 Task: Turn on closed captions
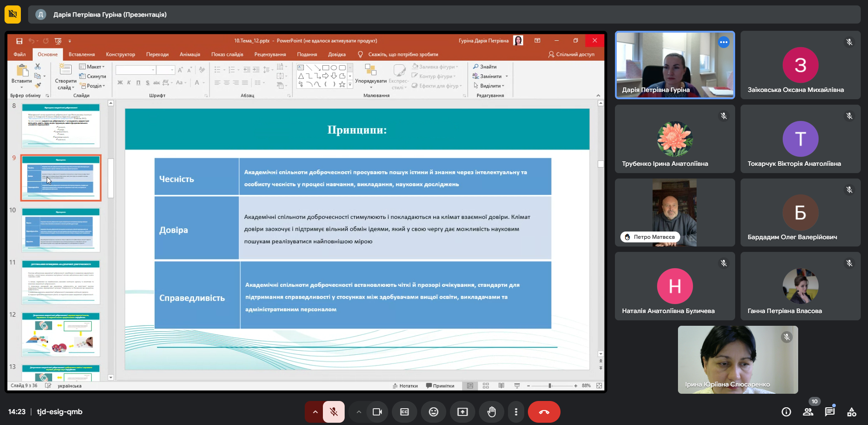405,412
